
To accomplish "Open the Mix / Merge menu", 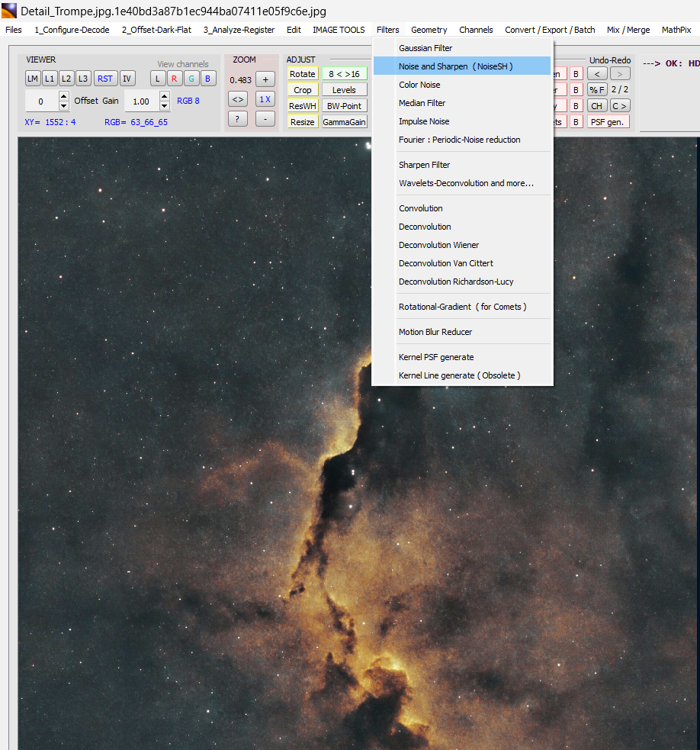I will (x=628, y=30).
